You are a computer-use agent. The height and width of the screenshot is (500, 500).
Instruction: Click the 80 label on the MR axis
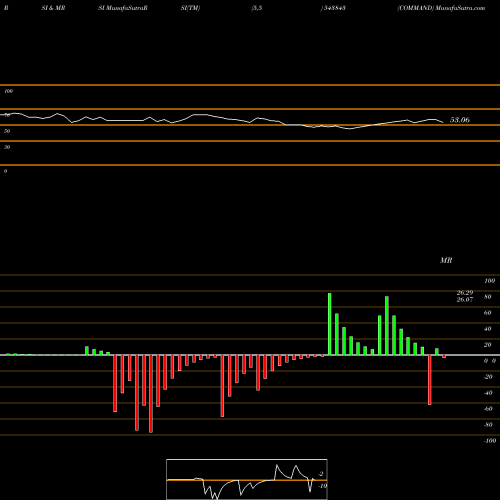[x=488, y=297]
